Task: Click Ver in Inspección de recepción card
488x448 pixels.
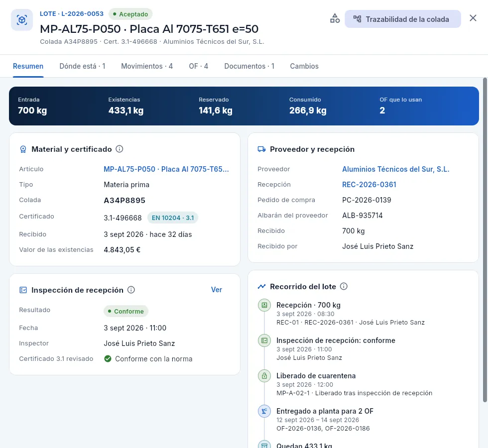Action: 217,290
